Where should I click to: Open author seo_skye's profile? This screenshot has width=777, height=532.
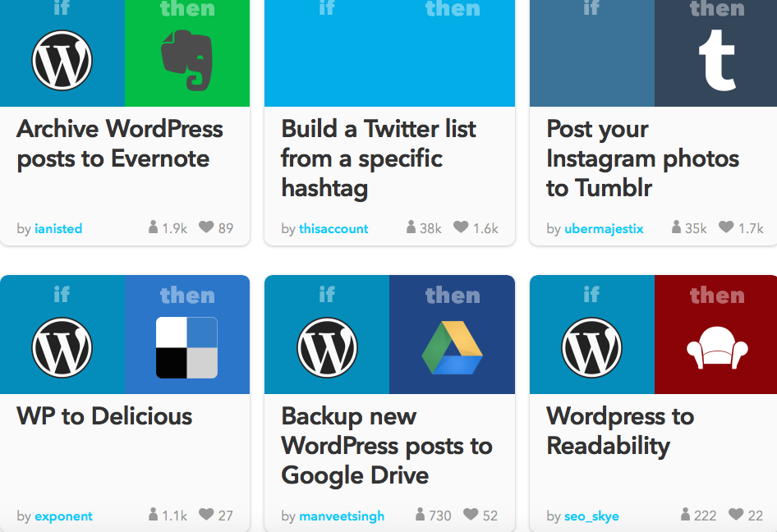click(591, 516)
